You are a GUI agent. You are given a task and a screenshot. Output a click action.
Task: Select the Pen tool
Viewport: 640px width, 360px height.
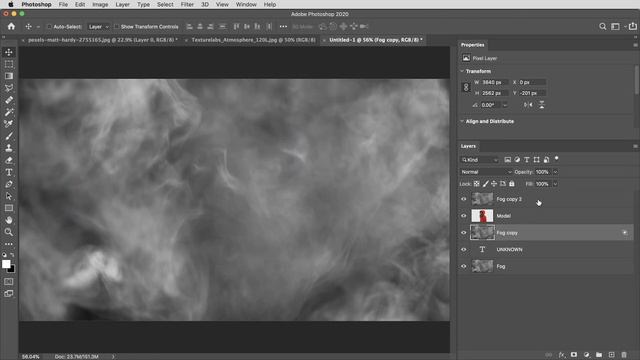tap(9, 184)
